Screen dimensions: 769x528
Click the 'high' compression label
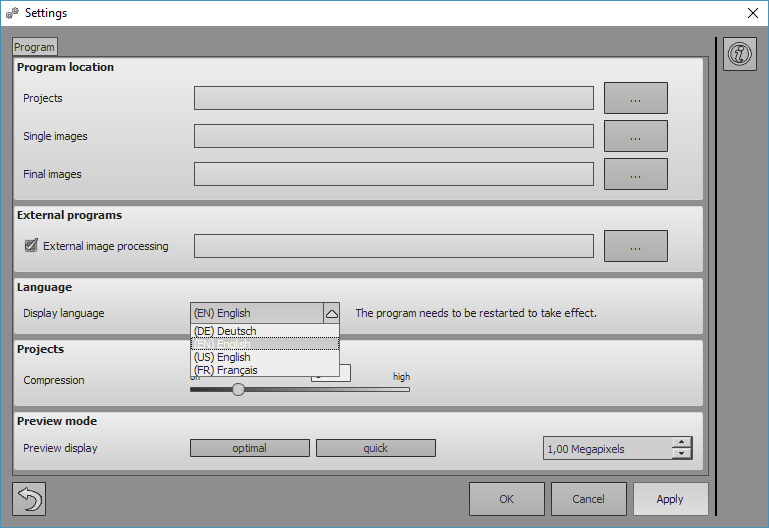point(401,377)
